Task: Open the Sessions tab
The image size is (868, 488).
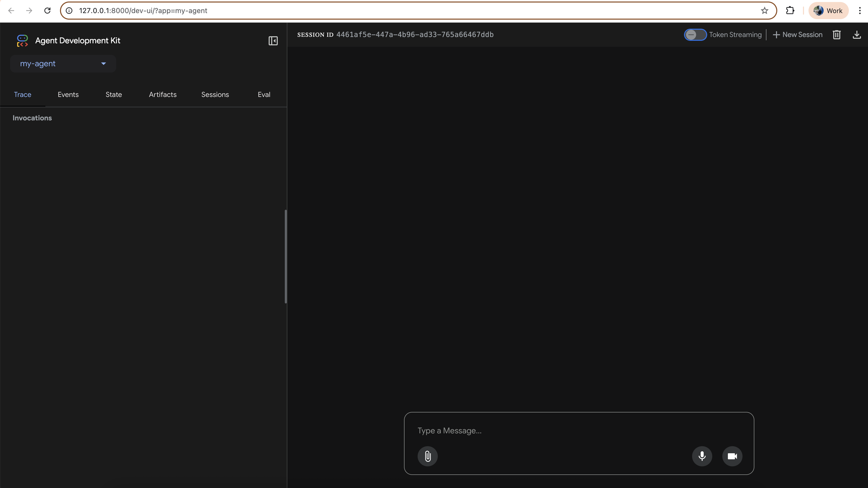Action: tap(215, 95)
